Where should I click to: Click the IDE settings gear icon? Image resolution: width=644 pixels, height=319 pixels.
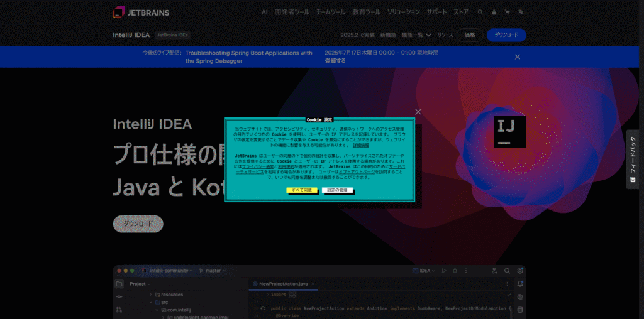tap(520, 271)
